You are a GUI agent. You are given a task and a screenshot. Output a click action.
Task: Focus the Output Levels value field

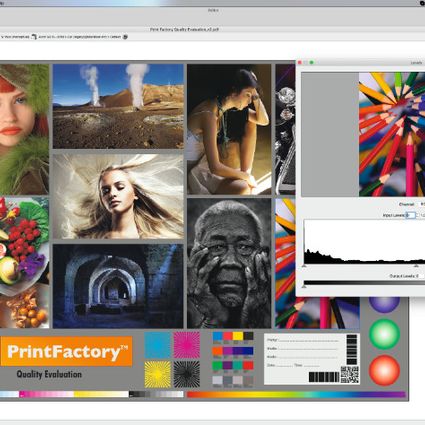coord(419,276)
